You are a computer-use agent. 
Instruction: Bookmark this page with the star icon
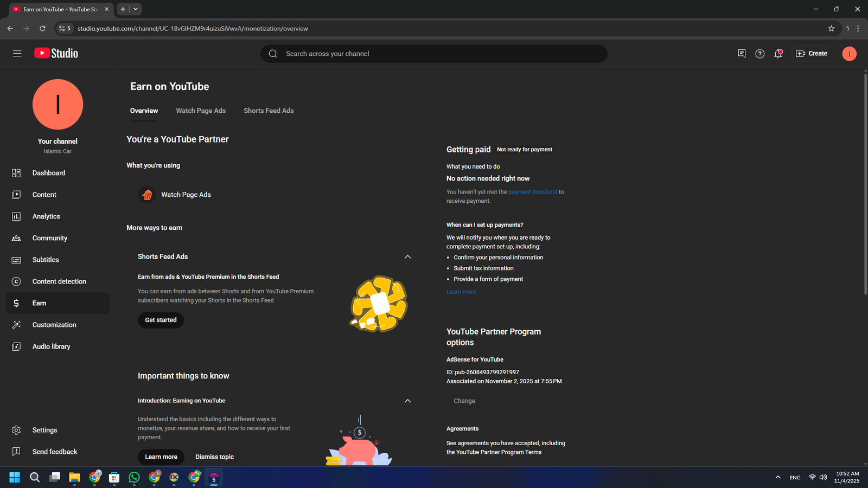click(x=831, y=28)
